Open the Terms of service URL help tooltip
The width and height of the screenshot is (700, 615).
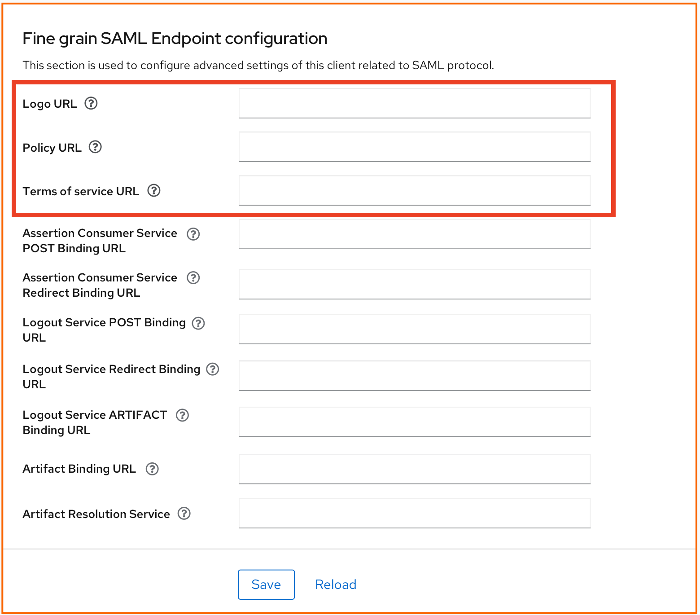point(154,190)
